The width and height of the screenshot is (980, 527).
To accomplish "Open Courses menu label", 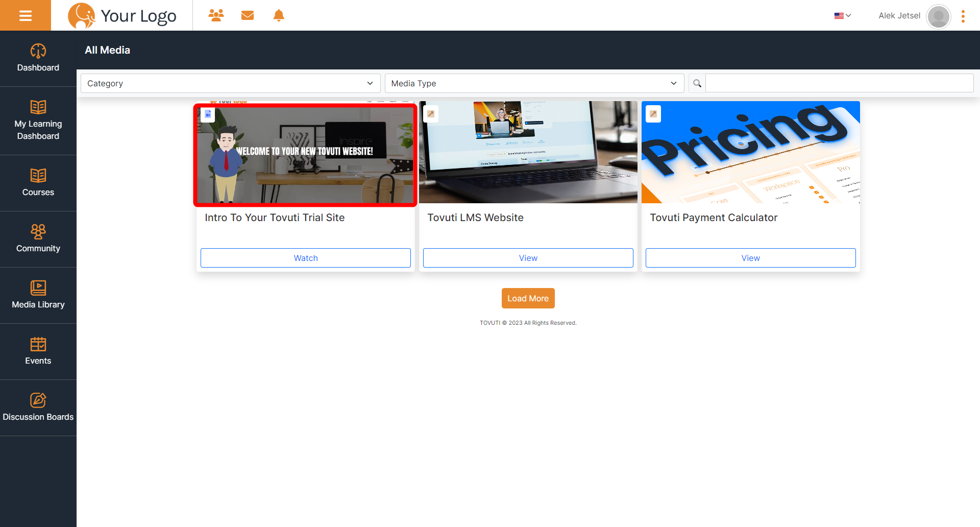I will (x=38, y=192).
